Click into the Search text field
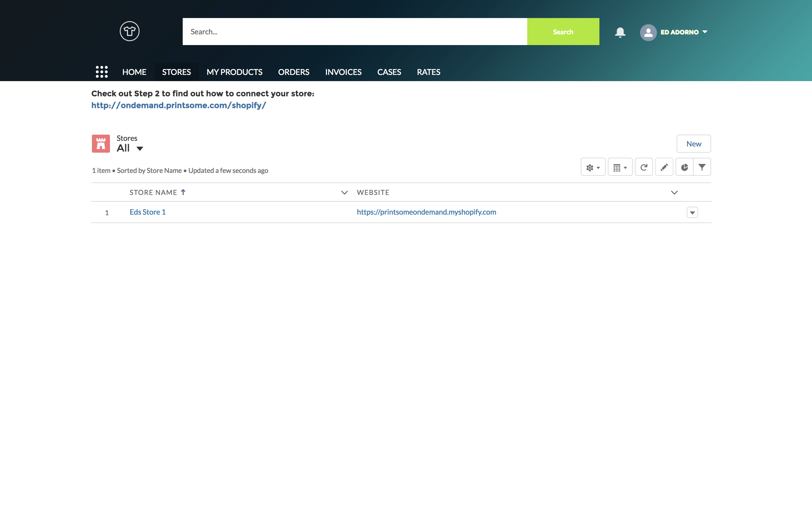812x507 pixels. [x=354, y=32]
